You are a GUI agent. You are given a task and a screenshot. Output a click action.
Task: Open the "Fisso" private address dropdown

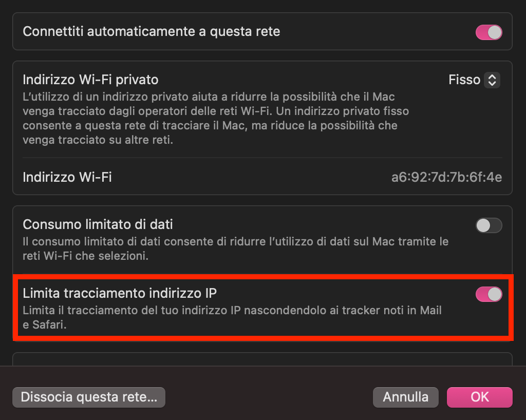[474, 80]
